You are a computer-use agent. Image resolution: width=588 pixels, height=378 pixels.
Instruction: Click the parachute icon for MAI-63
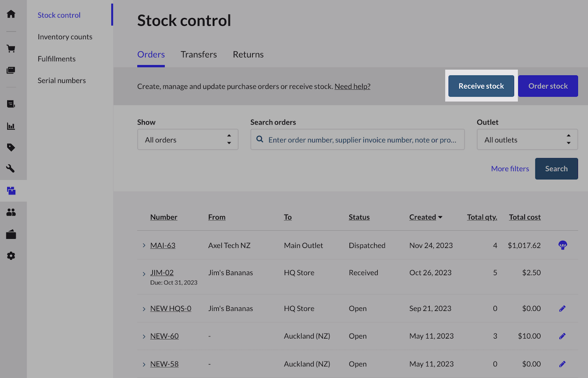(563, 245)
